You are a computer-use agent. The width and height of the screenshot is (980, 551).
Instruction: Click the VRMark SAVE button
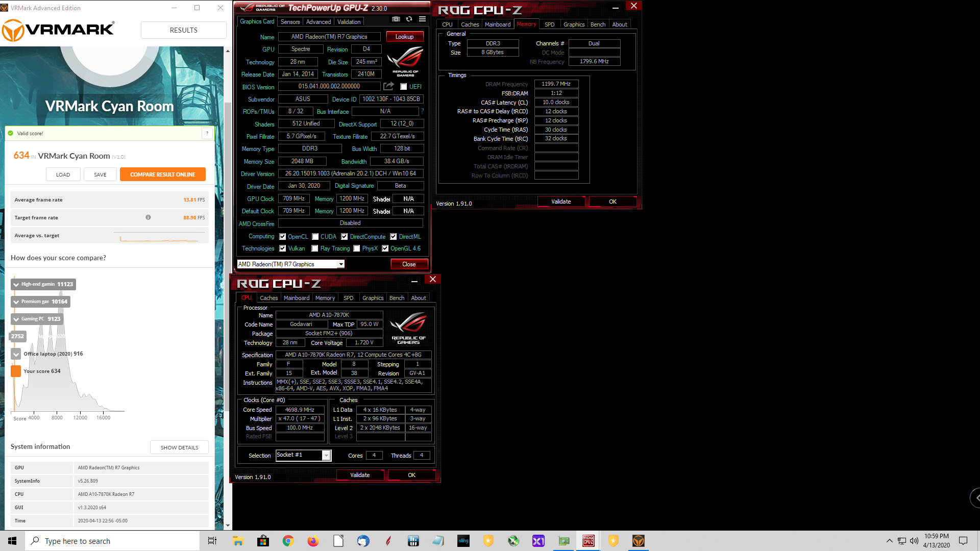(x=100, y=174)
